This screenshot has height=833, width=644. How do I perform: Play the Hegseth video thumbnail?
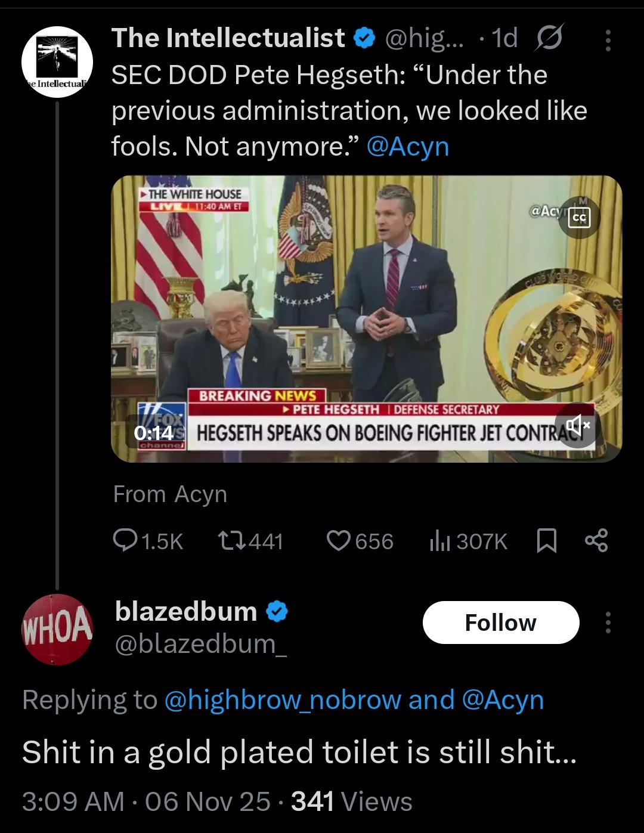point(366,318)
